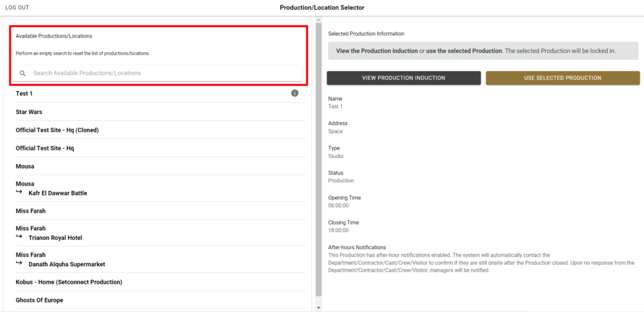Click the list scrollbar down arrow
The image size is (644, 312).
click(x=319, y=308)
